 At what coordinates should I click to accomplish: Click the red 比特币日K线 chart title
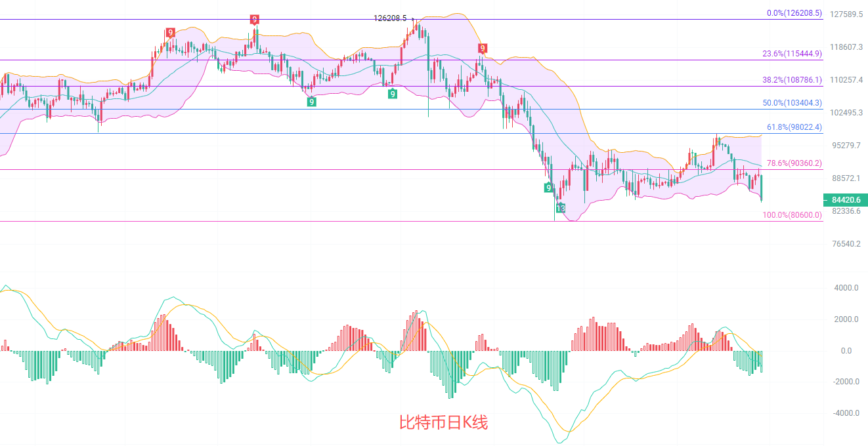pos(444,423)
